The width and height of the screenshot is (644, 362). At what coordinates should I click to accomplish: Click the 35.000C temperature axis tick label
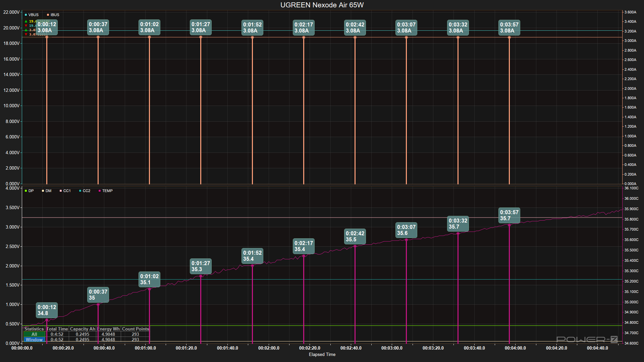click(x=631, y=302)
